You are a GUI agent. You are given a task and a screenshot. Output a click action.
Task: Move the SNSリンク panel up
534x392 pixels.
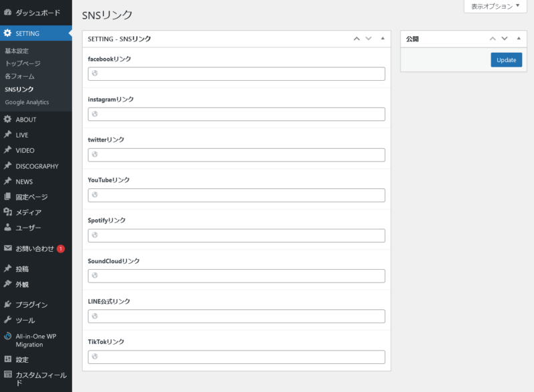[x=357, y=39]
